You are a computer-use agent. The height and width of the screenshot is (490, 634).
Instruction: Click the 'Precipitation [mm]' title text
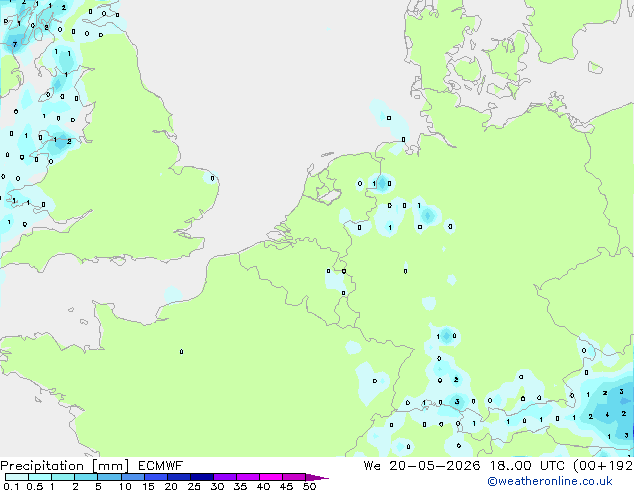pyautogui.click(x=65, y=466)
